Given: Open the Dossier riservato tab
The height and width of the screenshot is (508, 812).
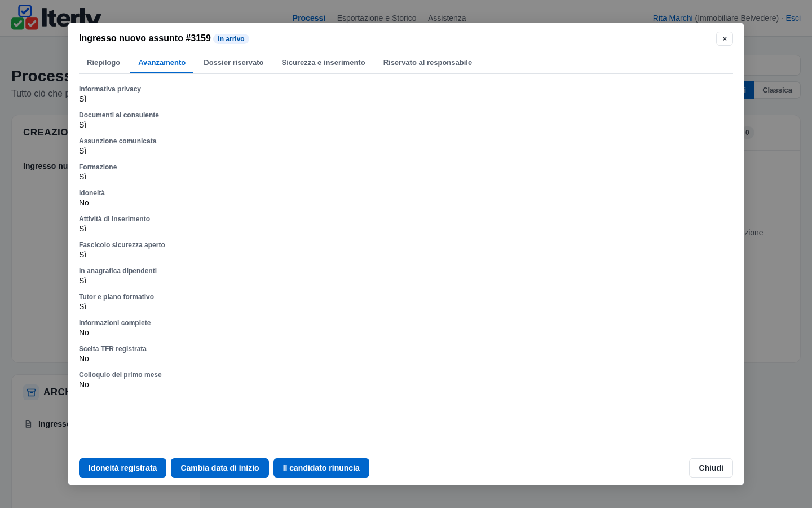Looking at the screenshot, I should pyautogui.click(x=233, y=63).
